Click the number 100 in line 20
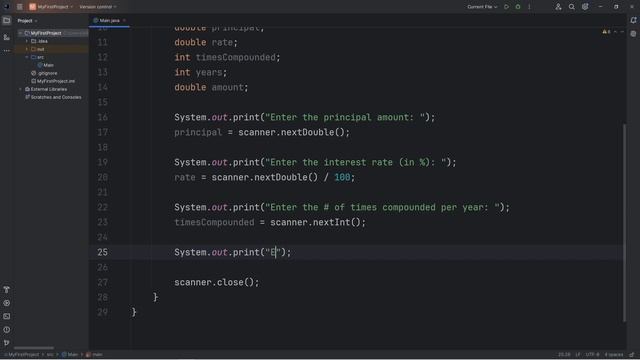 [x=342, y=177]
